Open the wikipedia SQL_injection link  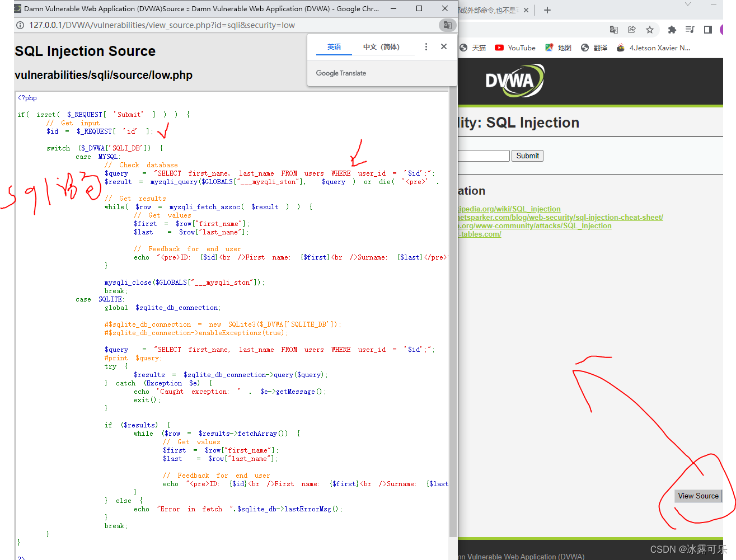click(509, 209)
